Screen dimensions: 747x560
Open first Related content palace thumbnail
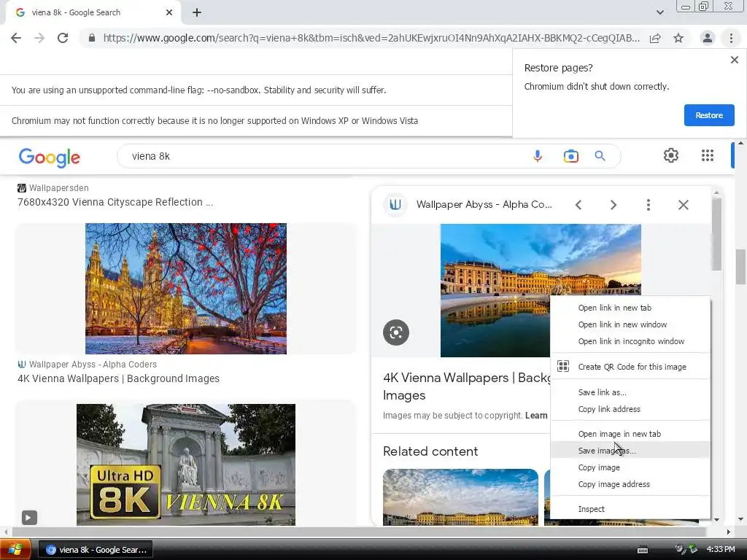pyautogui.click(x=461, y=497)
